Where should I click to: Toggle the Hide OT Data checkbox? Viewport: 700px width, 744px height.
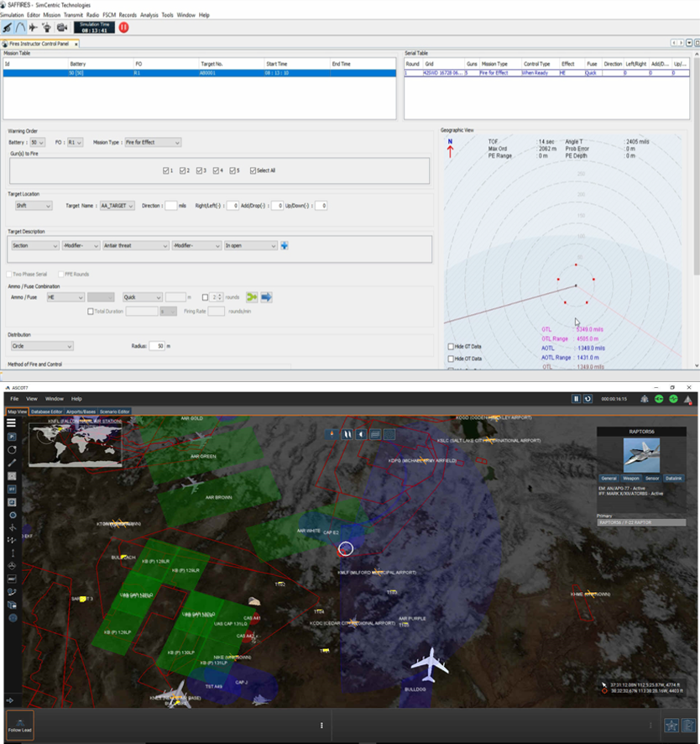click(x=451, y=359)
